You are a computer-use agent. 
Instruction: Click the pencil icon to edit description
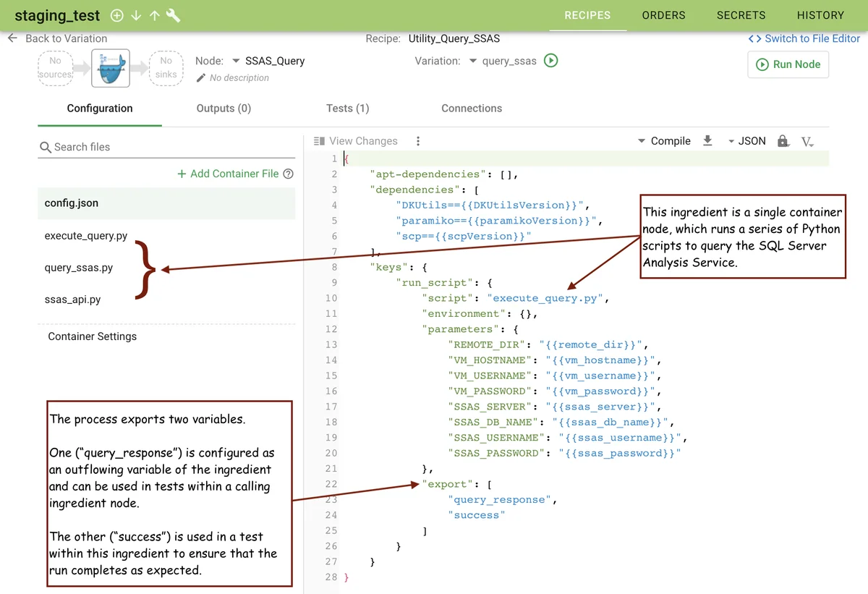pos(201,78)
